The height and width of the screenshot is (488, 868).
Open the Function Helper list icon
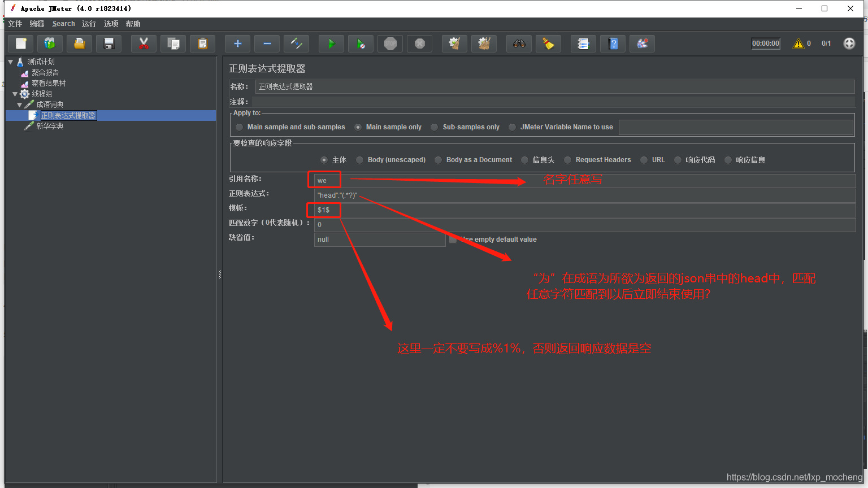[x=584, y=43]
